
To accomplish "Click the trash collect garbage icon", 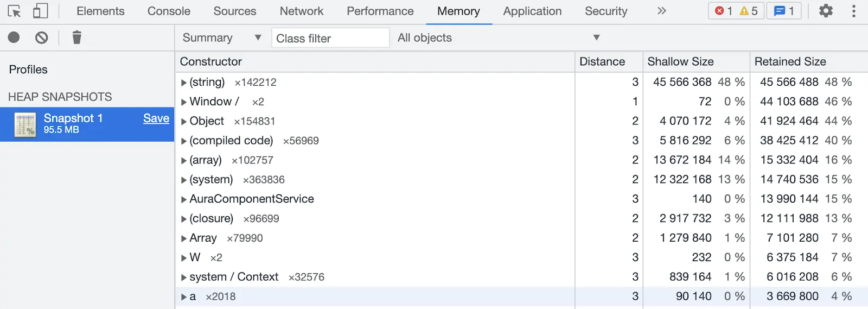I will click(77, 37).
